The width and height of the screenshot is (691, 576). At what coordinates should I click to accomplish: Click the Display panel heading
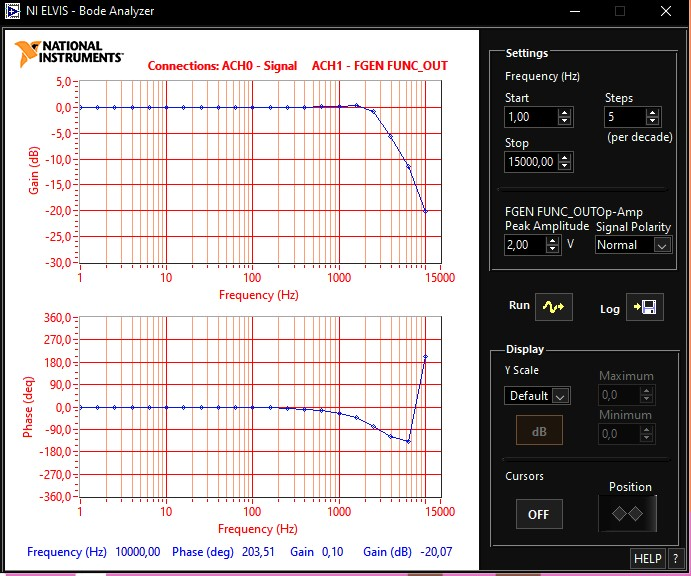525,349
